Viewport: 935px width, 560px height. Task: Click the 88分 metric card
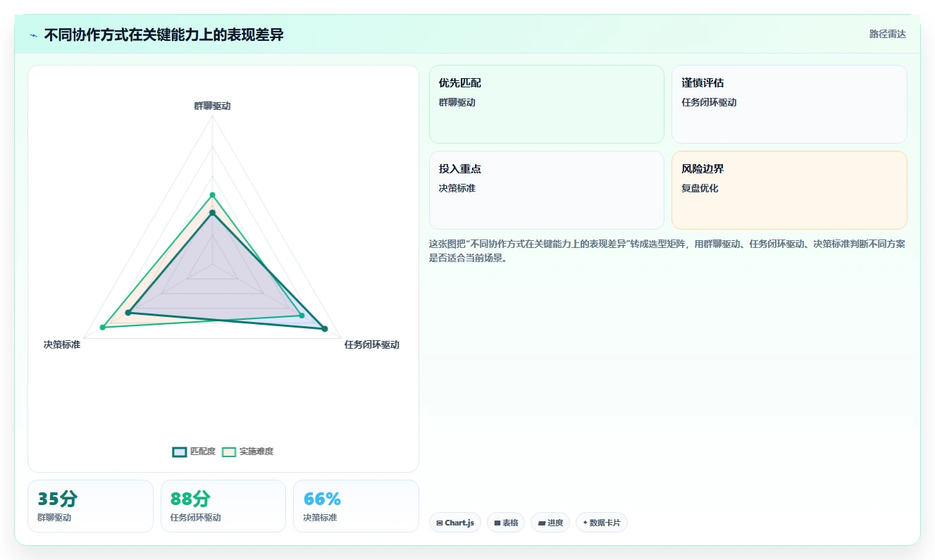click(223, 506)
